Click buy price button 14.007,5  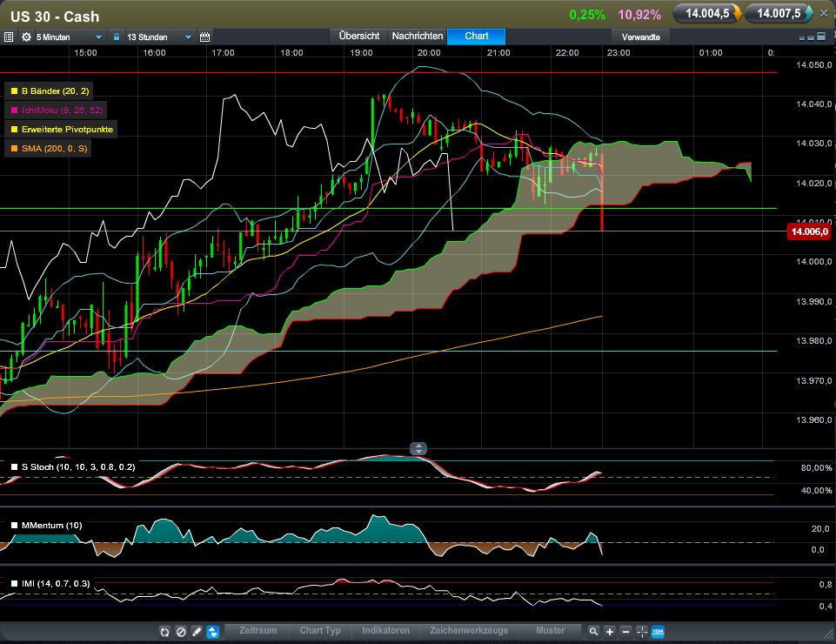pyautogui.click(x=779, y=13)
